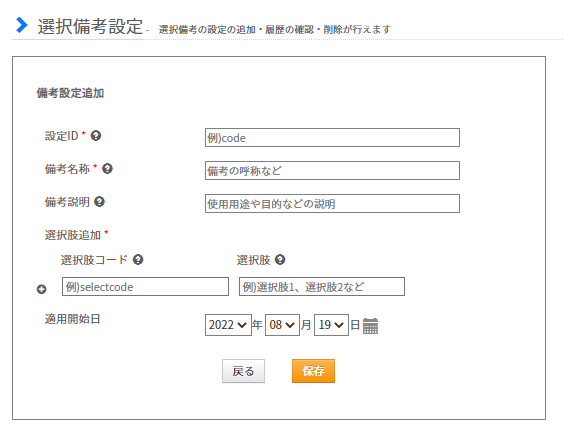564x428 pixels.
Task: Click the blue chevron beside 選択備考設定
Action: (22, 25)
